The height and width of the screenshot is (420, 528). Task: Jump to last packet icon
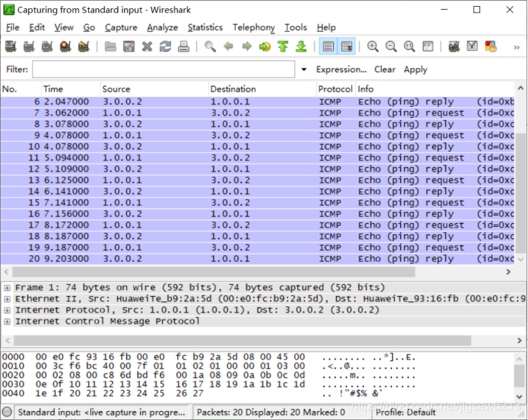point(301,46)
